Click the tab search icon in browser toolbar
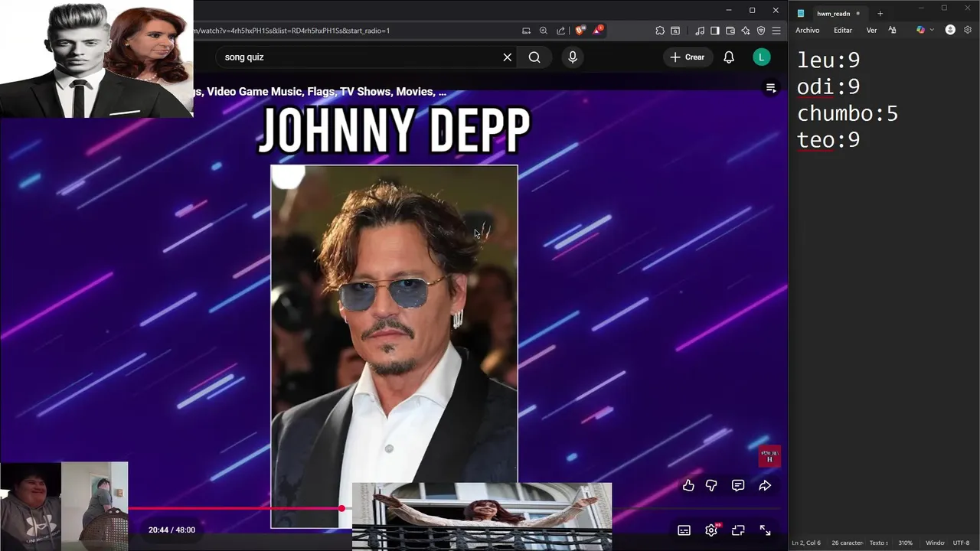The height and width of the screenshot is (551, 980). (x=675, y=31)
